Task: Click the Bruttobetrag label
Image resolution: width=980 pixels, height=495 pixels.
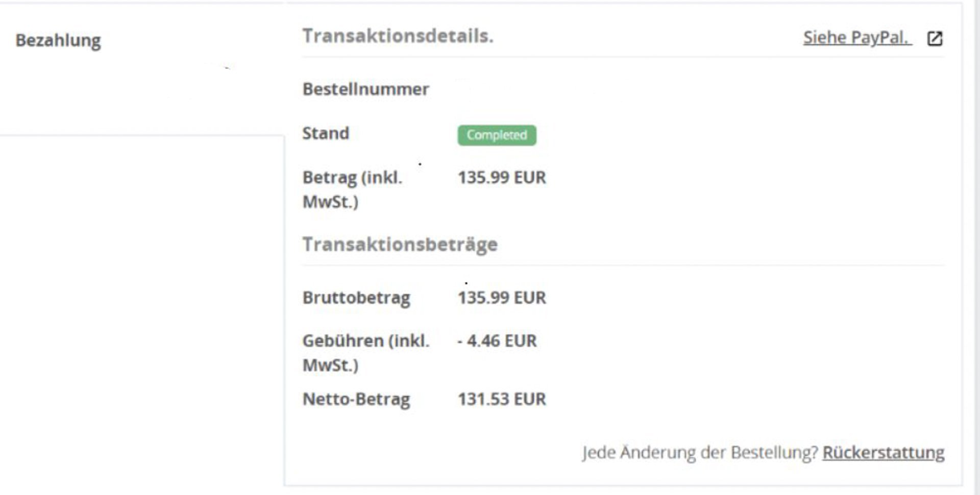Action: click(356, 298)
